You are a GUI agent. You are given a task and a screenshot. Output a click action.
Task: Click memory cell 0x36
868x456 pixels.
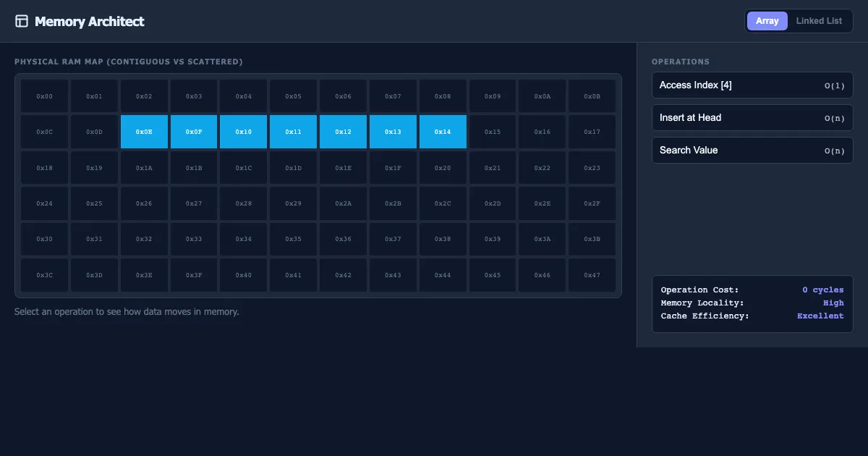(343, 239)
